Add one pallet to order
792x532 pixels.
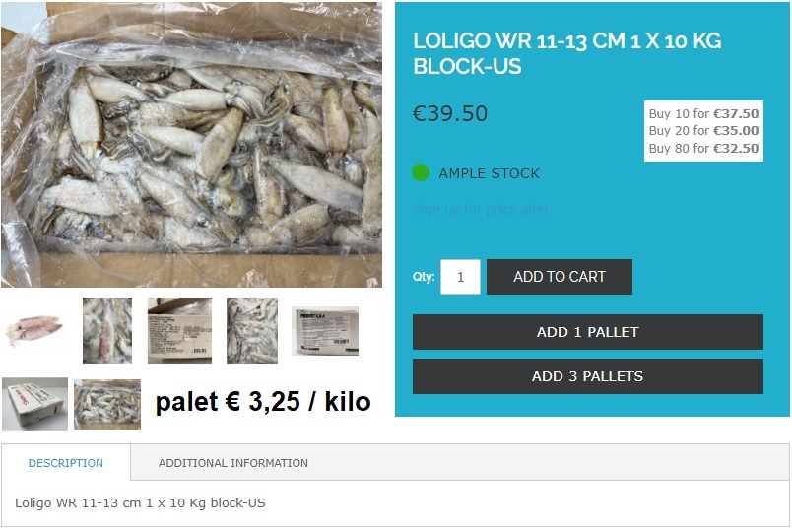(x=587, y=332)
